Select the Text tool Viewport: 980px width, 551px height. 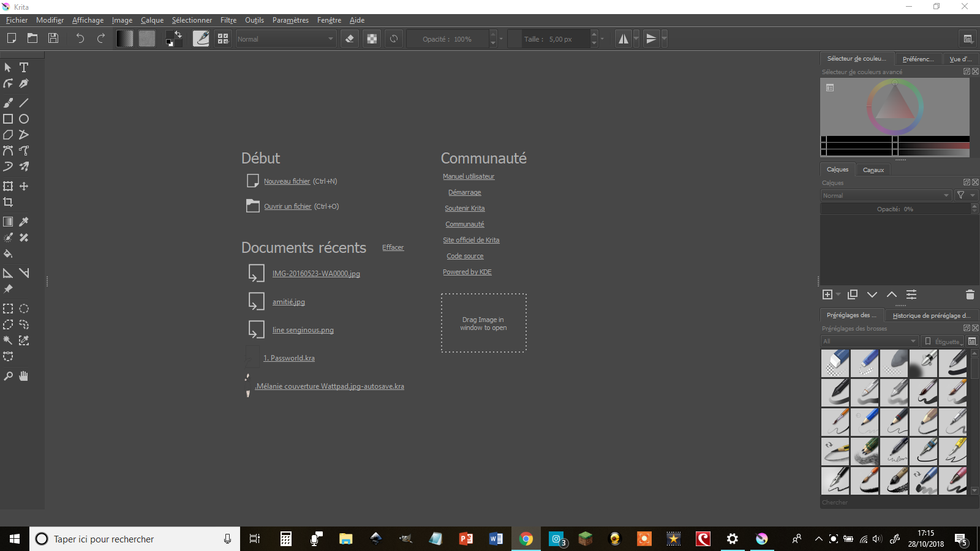[24, 67]
